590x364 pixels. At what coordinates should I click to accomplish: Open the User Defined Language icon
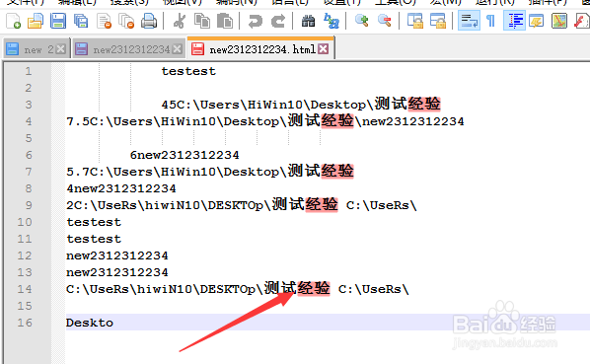(x=537, y=21)
